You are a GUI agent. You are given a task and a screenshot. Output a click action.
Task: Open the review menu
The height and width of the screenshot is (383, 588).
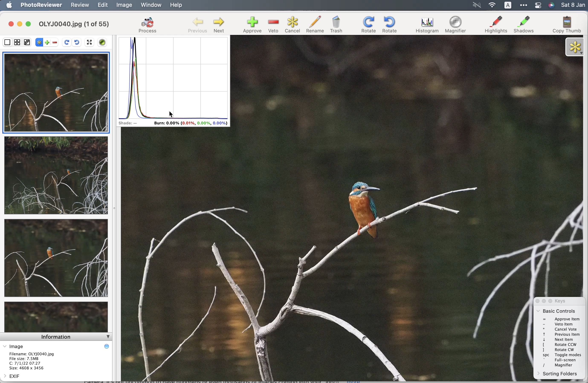point(80,5)
